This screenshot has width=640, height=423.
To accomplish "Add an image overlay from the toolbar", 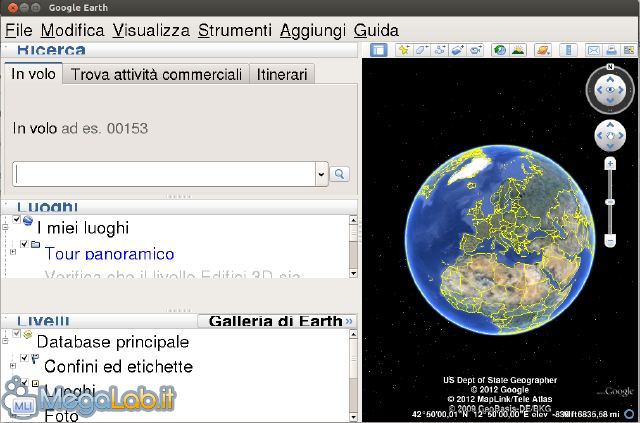I will [458, 50].
